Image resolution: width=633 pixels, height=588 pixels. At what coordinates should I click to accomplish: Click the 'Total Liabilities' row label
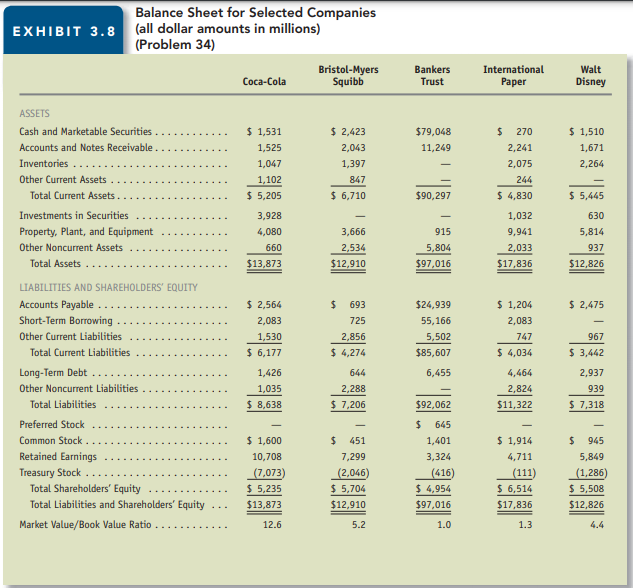click(x=63, y=404)
